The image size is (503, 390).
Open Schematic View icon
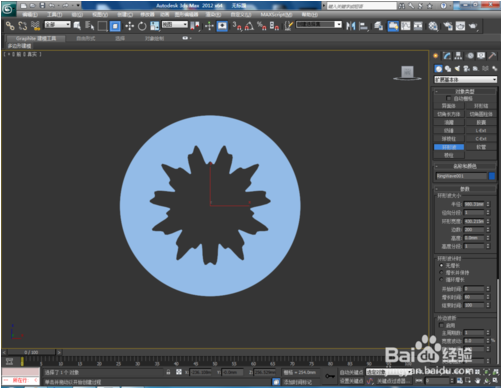pyautogui.click(x=418, y=26)
